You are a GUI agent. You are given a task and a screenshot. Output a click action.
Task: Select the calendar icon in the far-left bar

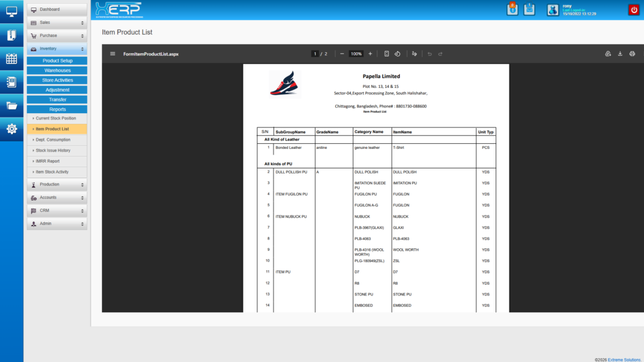11,58
